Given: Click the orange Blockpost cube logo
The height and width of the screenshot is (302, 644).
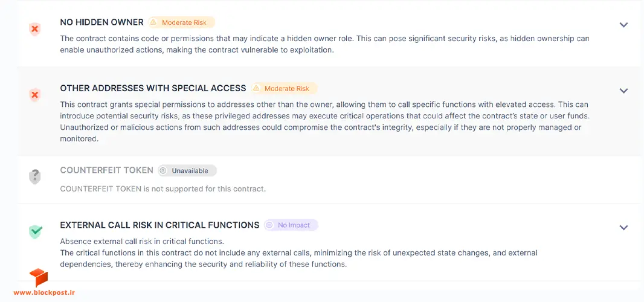Looking at the screenshot, I should (x=38, y=278).
